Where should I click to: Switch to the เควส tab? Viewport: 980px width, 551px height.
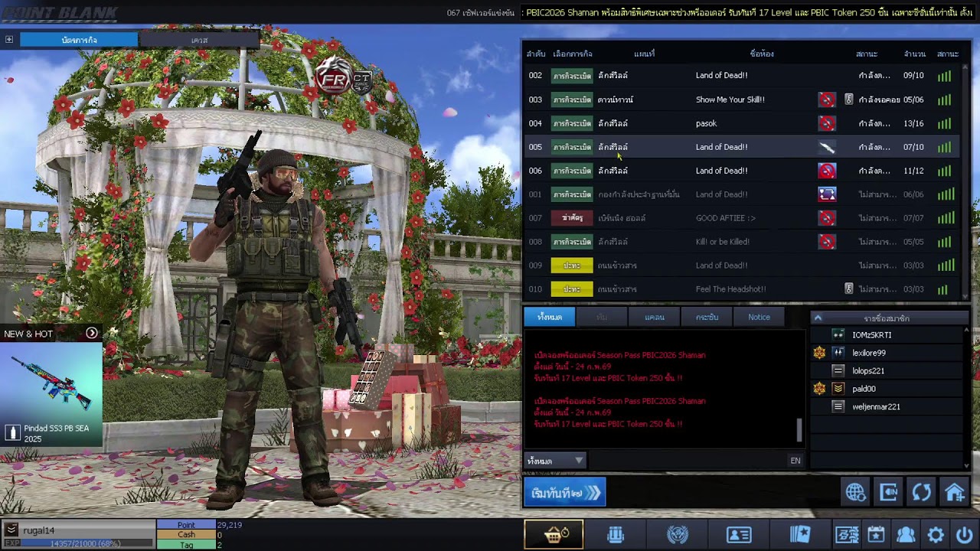(x=199, y=40)
